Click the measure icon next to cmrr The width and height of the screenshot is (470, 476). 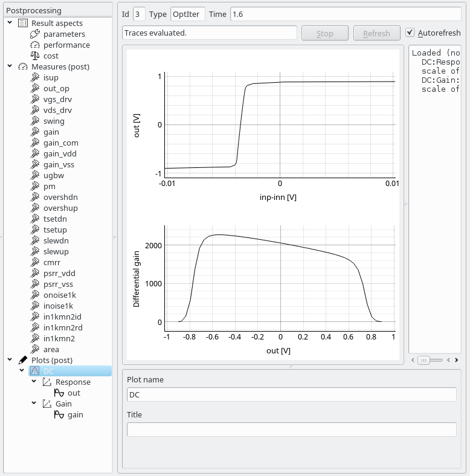[34, 263]
